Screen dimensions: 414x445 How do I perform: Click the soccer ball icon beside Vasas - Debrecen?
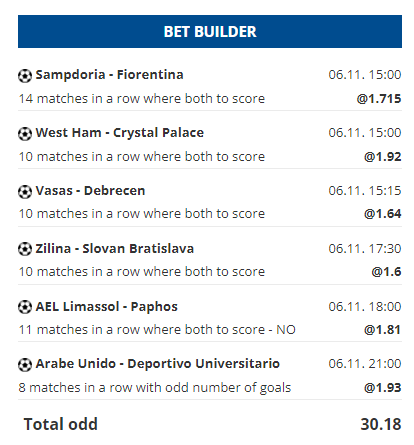point(25,192)
